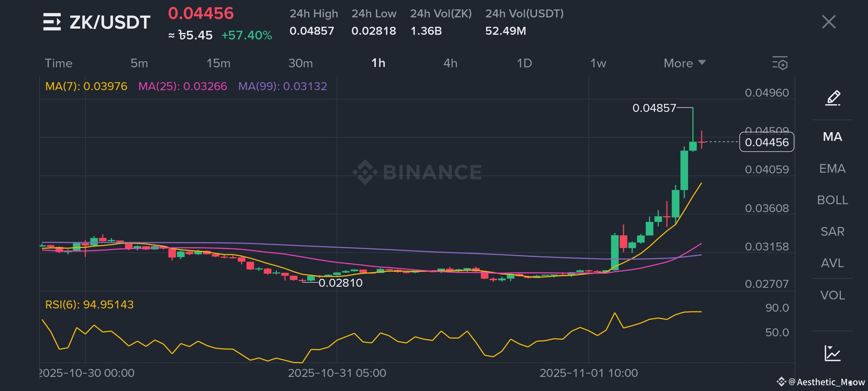The height and width of the screenshot is (391, 868).
Task: Click the current price label 0.04456 on axis
Action: tap(766, 142)
